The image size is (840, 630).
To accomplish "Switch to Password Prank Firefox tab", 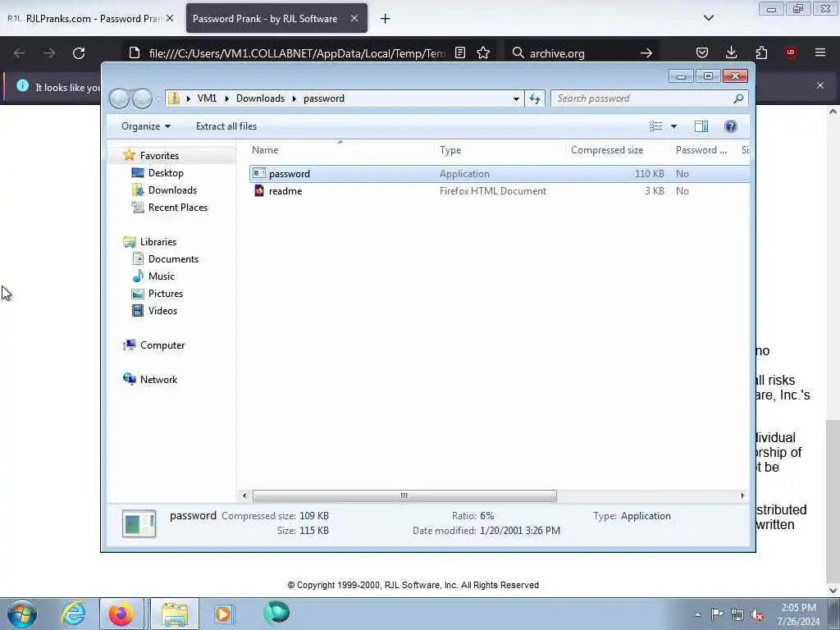I will click(x=276, y=18).
